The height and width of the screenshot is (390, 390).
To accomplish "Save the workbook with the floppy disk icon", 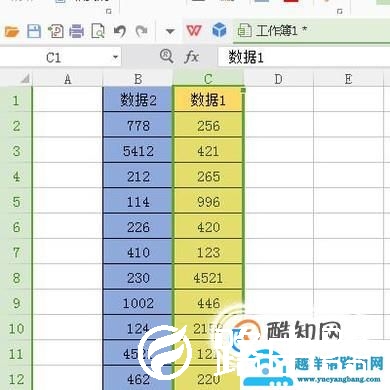I will [x=34, y=32].
